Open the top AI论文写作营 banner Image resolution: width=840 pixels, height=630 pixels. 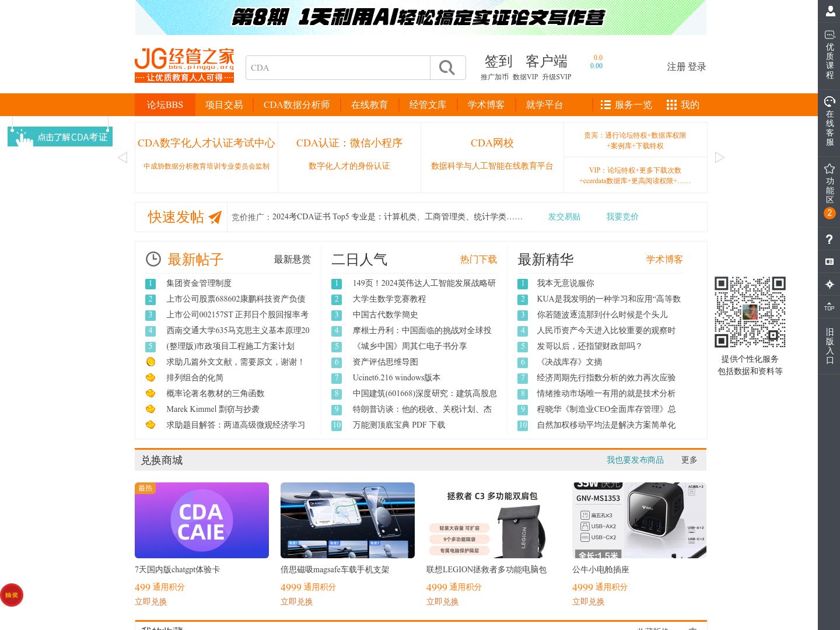tap(421, 17)
